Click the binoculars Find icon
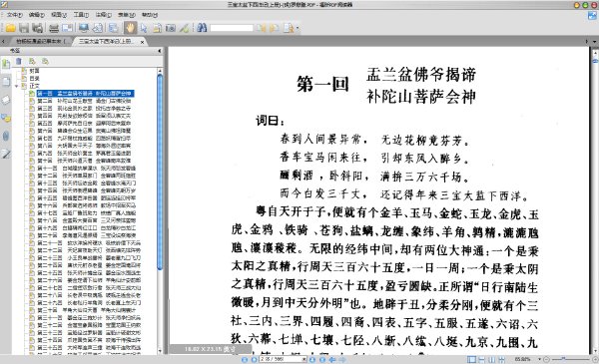The width and height of the screenshot is (599, 364). (x=202, y=28)
